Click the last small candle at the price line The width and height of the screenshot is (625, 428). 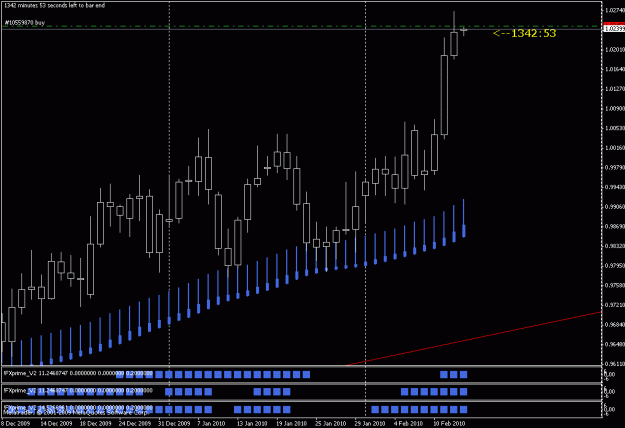(x=464, y=30)
